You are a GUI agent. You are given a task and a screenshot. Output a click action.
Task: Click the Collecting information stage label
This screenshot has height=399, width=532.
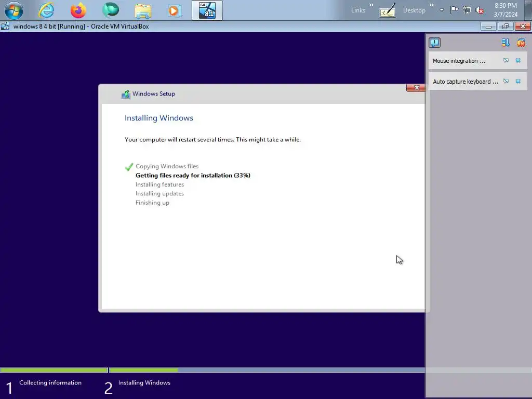click(50, 383)
